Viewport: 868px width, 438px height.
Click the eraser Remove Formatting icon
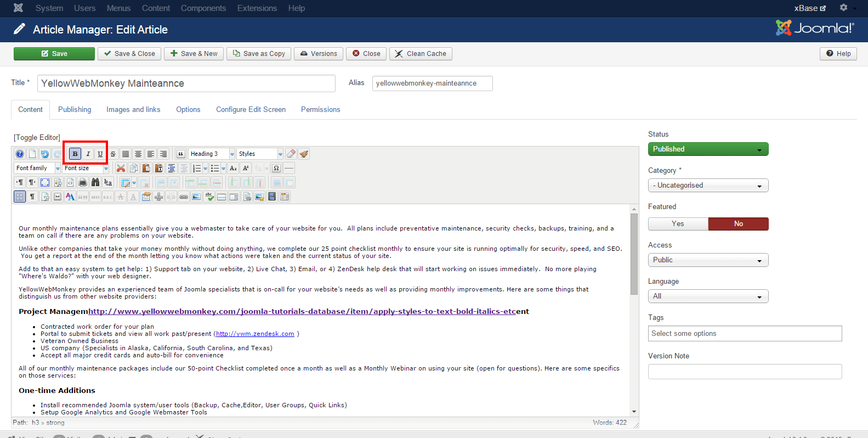(x=291, y=154)
